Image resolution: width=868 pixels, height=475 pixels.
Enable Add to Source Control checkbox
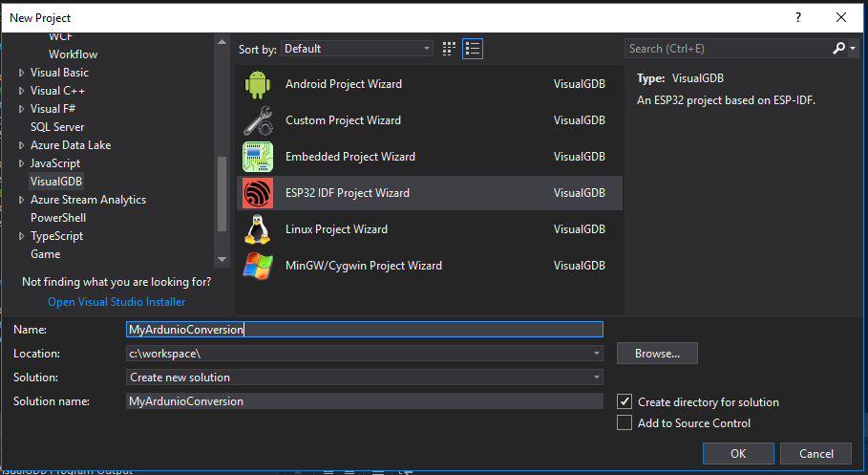(625, 422)
